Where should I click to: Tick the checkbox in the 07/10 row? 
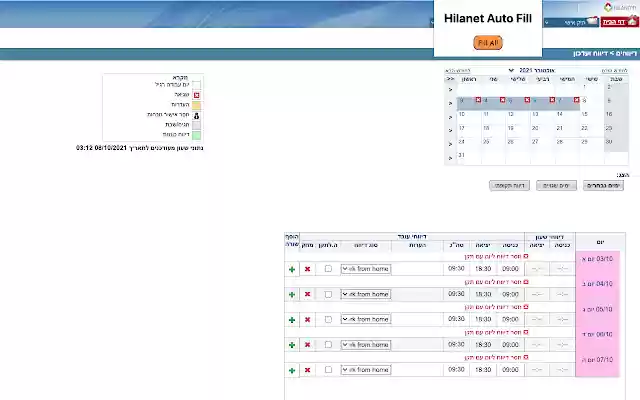[328, 369]
